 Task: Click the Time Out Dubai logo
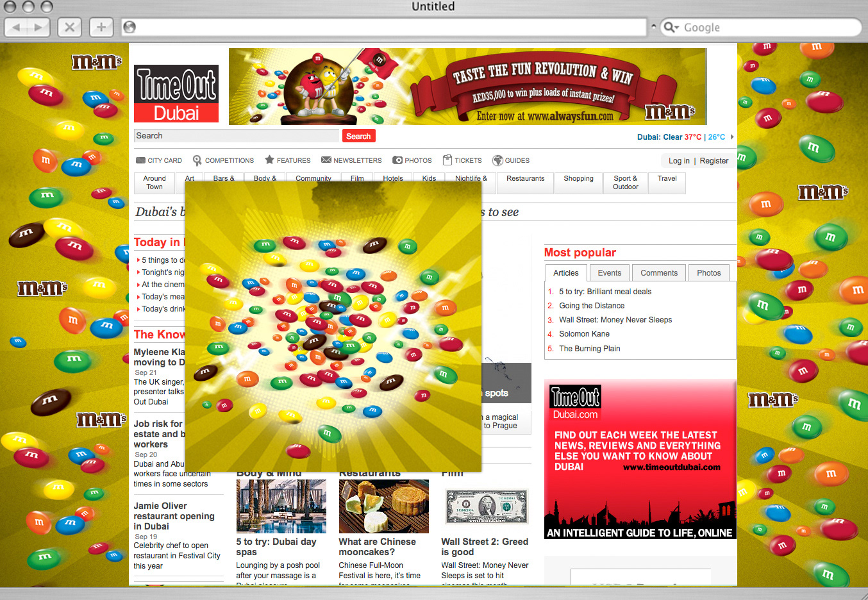tap(176, 94)
